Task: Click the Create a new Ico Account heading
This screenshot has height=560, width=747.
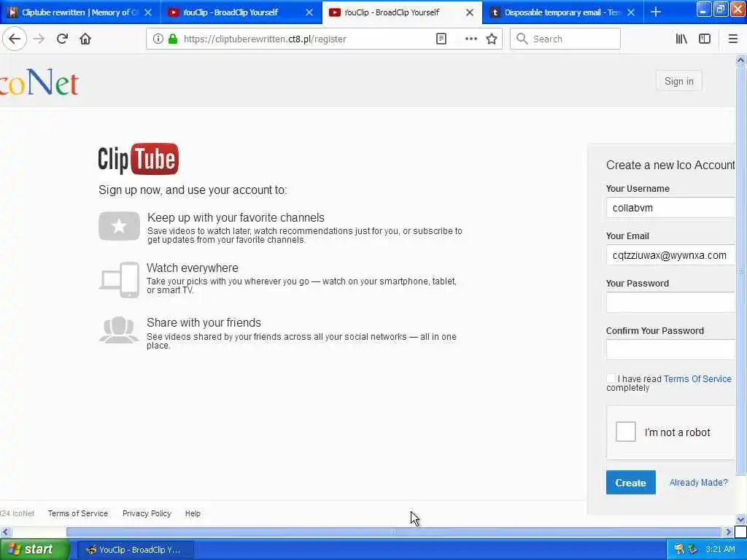Action: pos(670,165)
